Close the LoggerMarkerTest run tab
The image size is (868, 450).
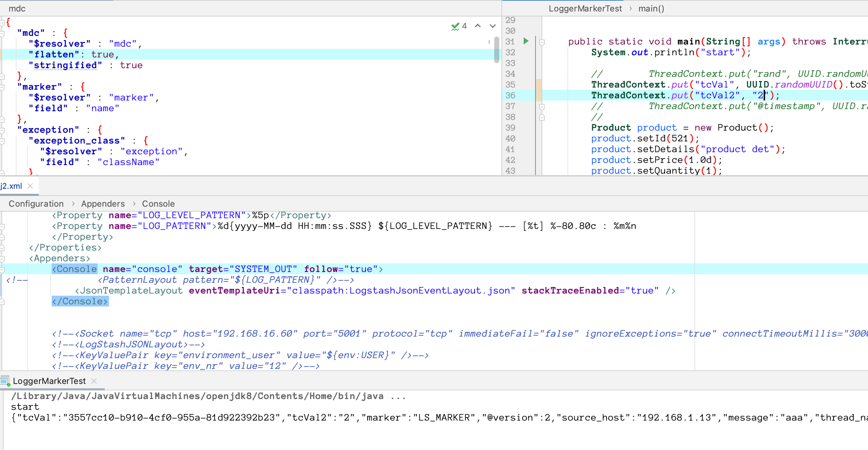point(94,381)
